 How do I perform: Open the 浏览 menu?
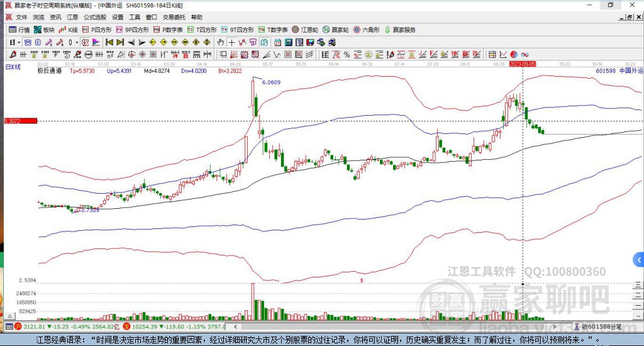(x=38, y=17)
